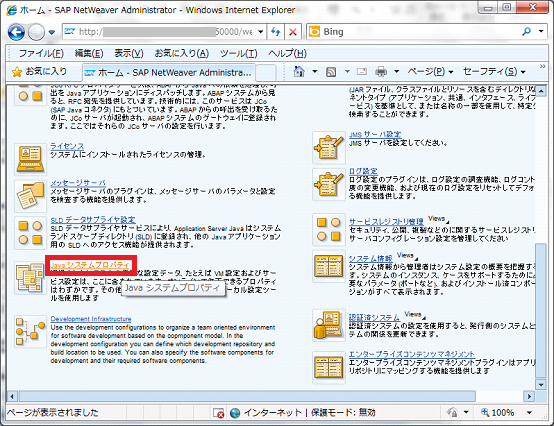Viewport: 554px width, 426px height.
Task: Open the セーフティ(S) toolbar menu
Action: click(494, 72)
